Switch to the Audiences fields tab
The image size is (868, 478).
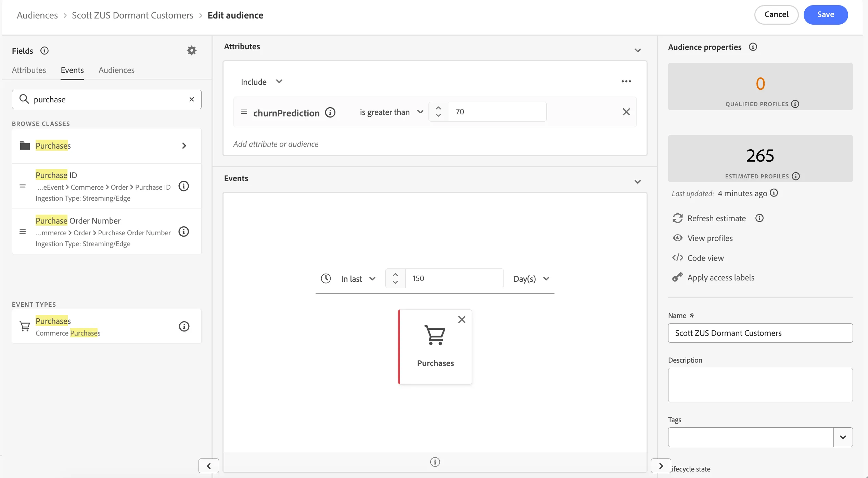(116, 70)
